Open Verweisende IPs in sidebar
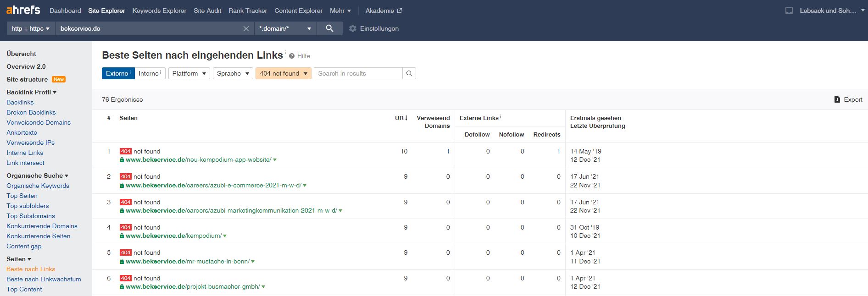The height and width of the screenshot is (296, 868). point(30,143)
